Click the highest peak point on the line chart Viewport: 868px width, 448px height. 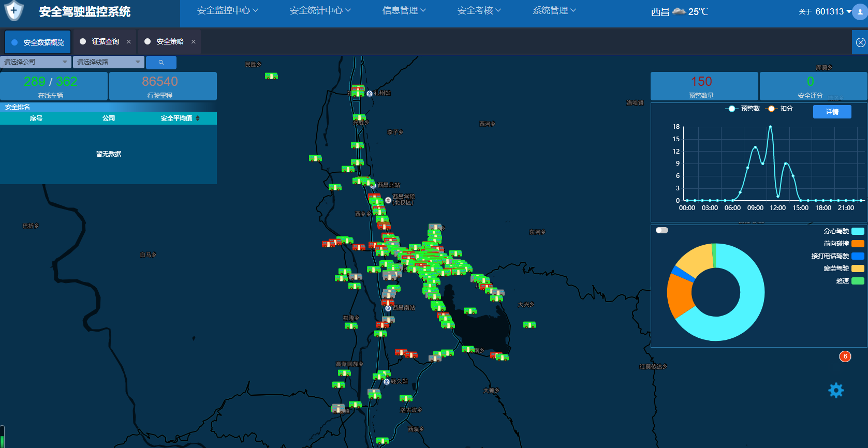pos(770,127)
